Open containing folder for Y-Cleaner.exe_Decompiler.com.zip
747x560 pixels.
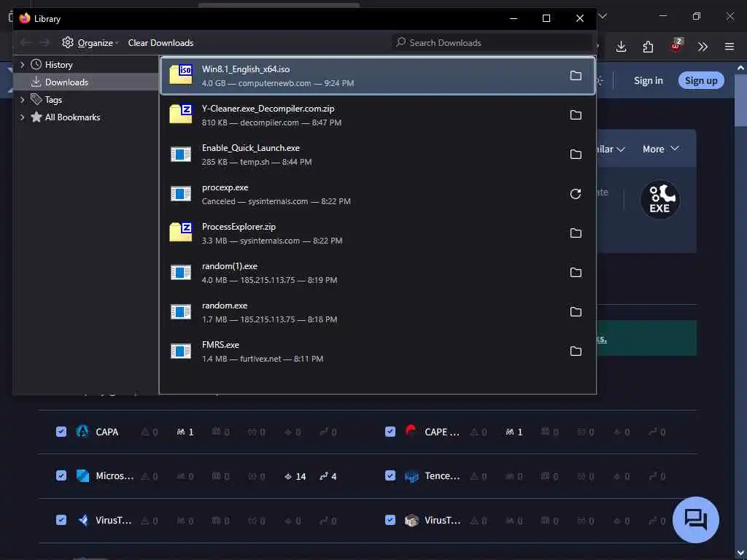tap(576, 115)
